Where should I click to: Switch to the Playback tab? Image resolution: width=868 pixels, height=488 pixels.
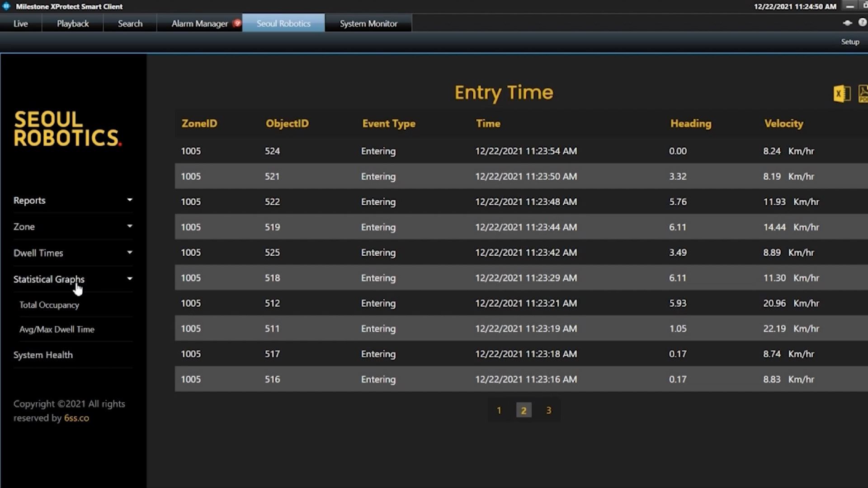[73, 23]
